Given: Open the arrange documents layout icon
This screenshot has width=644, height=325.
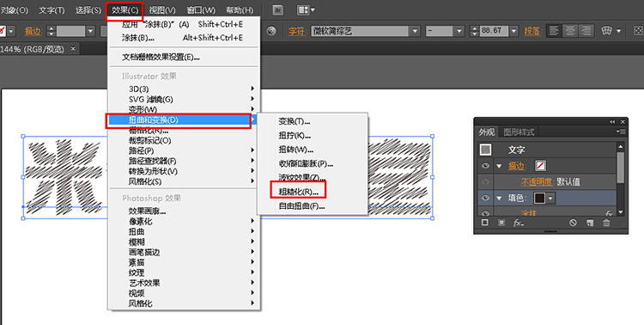Looking at the screenshot, I should 303,9.
